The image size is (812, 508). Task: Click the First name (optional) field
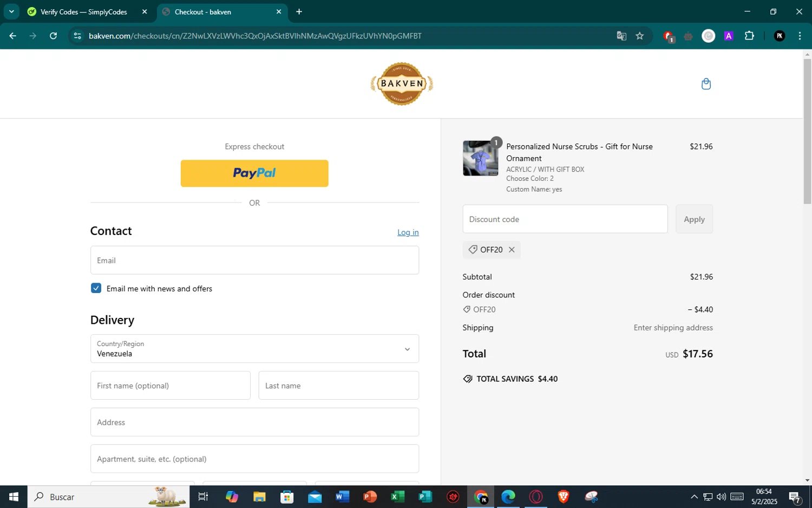[x=171, y=386]
